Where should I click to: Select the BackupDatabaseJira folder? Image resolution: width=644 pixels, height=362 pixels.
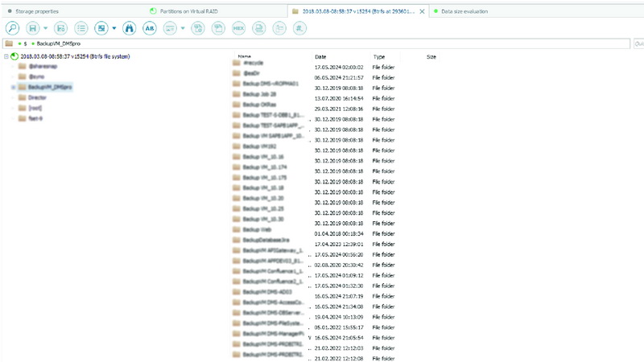[x=266, y=240]
